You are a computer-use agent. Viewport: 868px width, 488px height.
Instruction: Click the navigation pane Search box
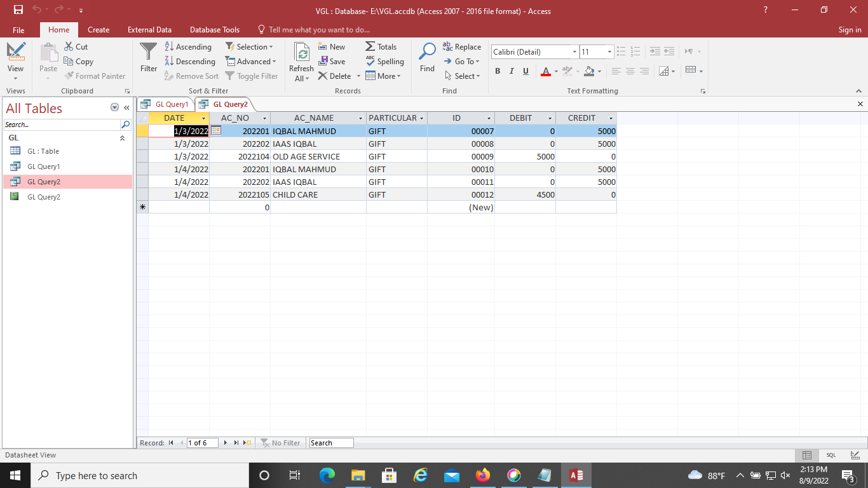coord(62,125)
